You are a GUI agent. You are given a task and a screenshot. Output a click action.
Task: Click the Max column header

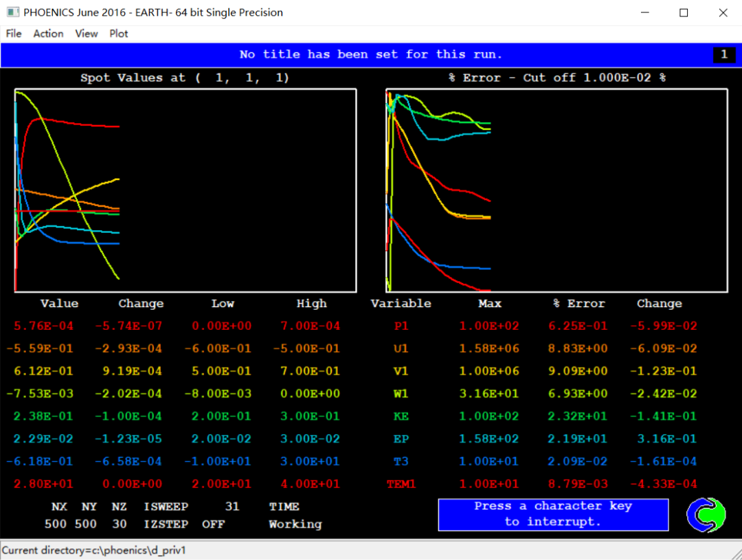[x=490, y=304]
